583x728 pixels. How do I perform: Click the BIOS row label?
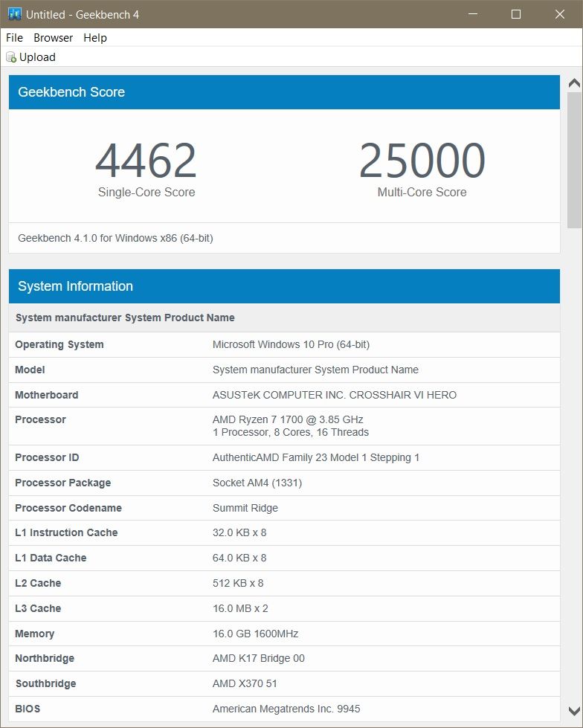28,709
